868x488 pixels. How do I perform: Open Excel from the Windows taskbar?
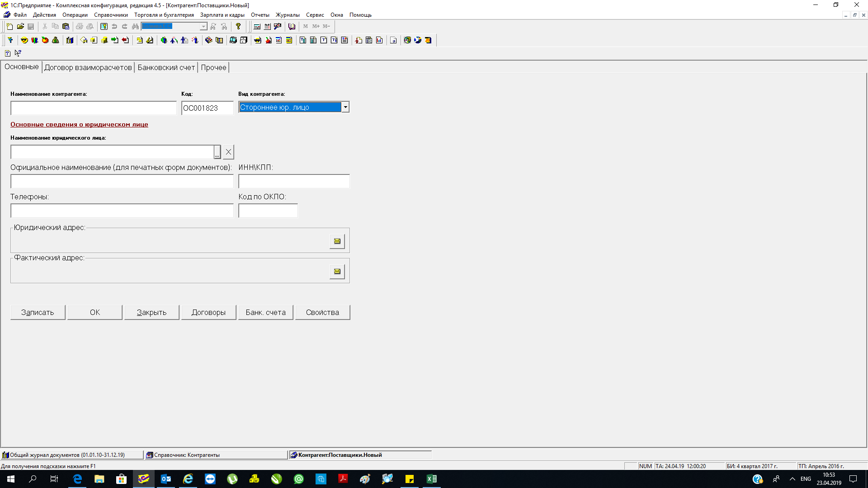pyautogui.click(x=431, y=479)
